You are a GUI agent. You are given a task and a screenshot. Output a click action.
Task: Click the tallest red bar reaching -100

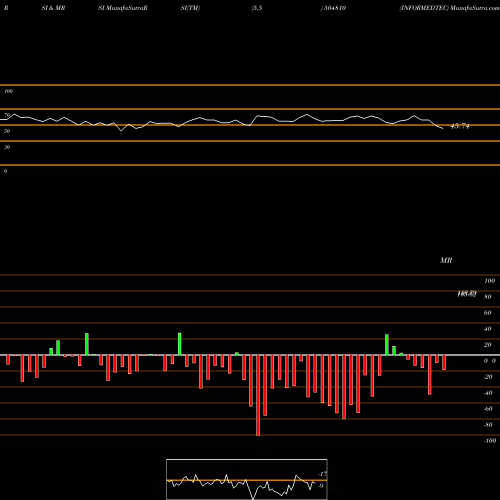[258, 395]
